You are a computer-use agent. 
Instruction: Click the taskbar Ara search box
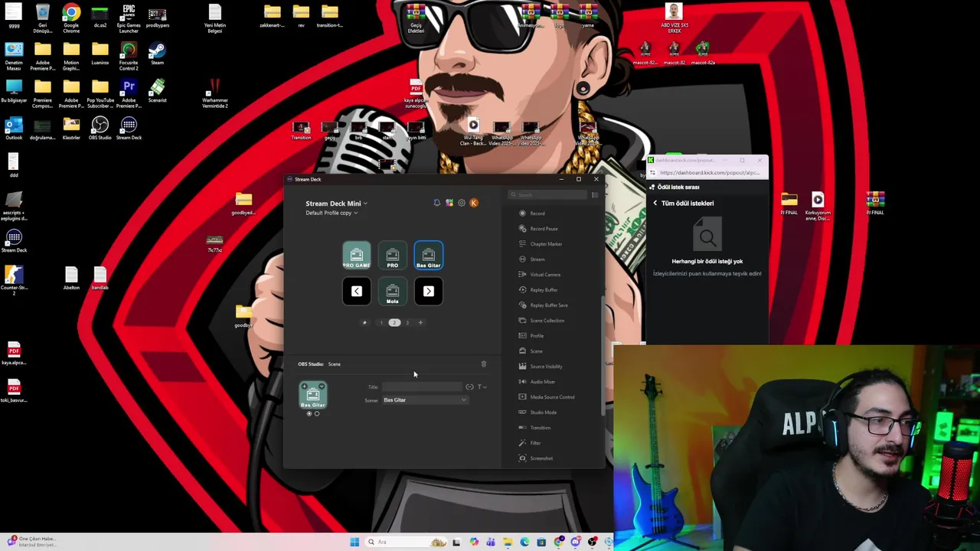tap(405, 543)
